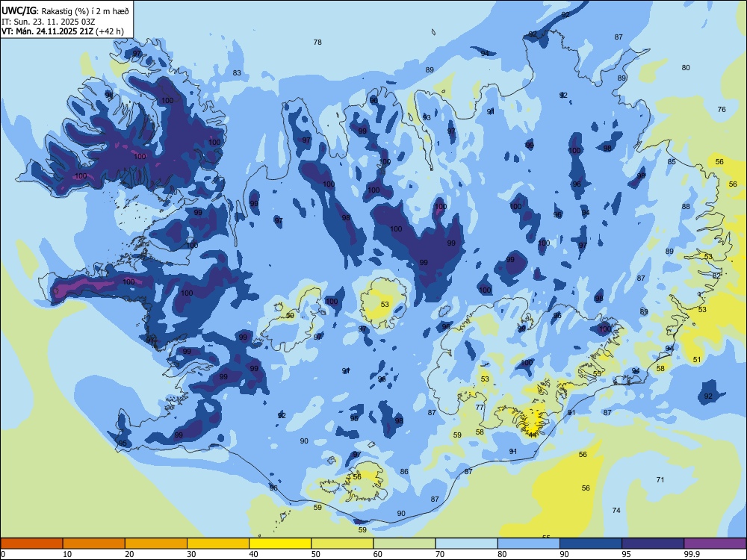Click the humidity value '74' on the map
Image resolution: width=747 pixels, height=560 pixels.
pos(616,511)
